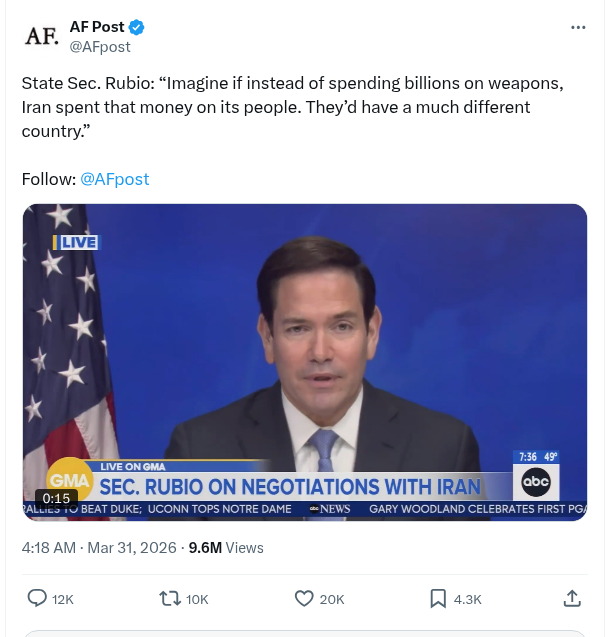Open the AF Post profile avatar
Image resolution: width=608 pixels, height=637 pixels.
tap(41, 36)
